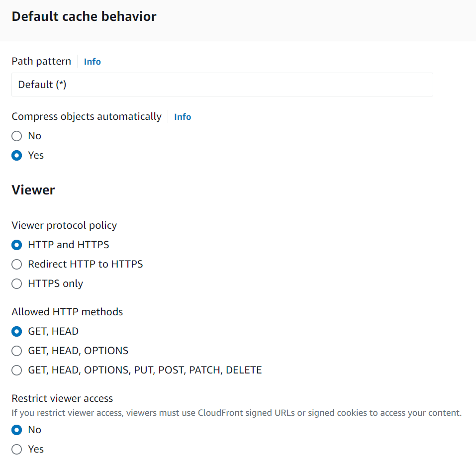Choose GET, HEAD, OPTIONS allowed methods
The width and height of the screenshot is (476, 461).
pos(17,351)
